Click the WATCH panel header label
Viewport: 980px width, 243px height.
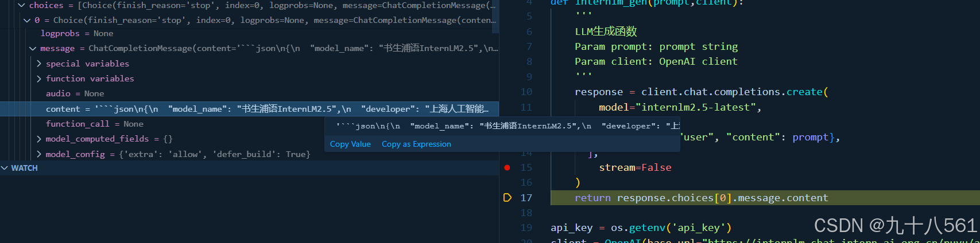point(24,168)
